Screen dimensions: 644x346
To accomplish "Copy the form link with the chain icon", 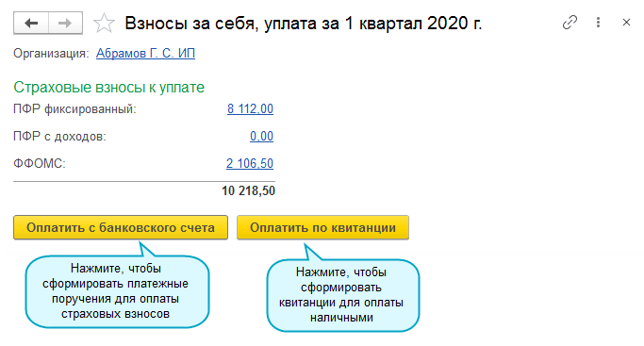I will [x=570, y=23].
